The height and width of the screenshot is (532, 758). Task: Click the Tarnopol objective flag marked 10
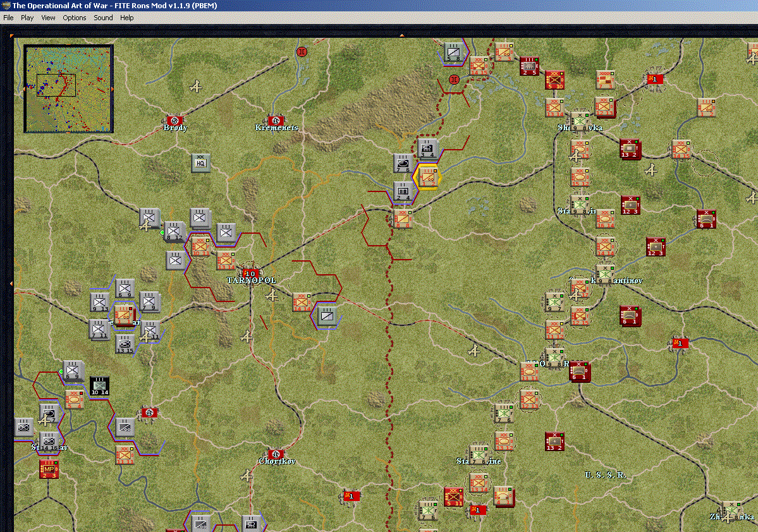coord(250,274)
